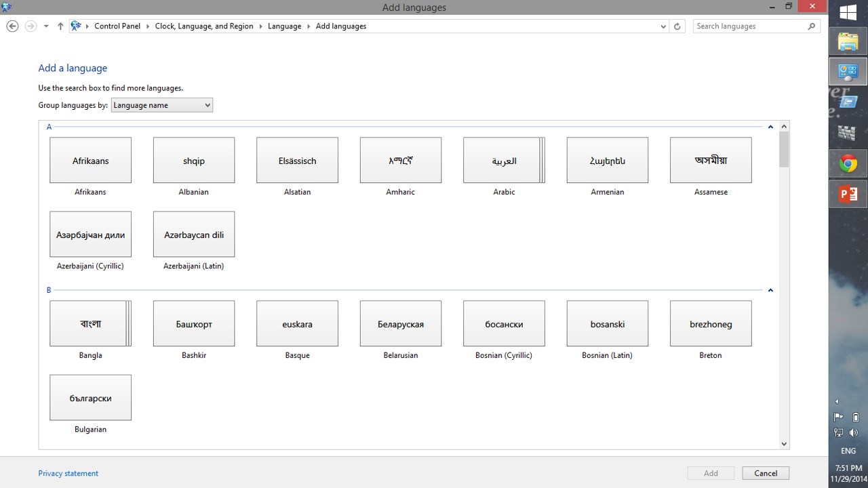Click in the Search languages field
Screen dimensions: 868x488
749,26
